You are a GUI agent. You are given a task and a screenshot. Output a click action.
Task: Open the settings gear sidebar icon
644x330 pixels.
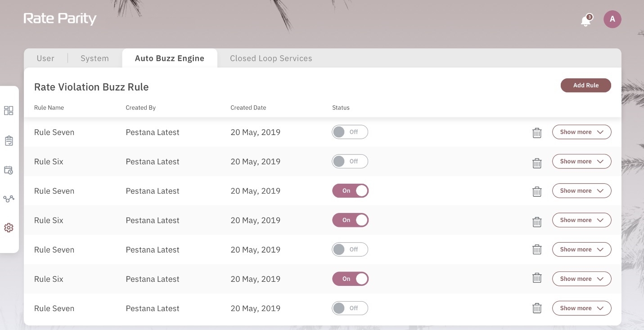pyautogui.click(x=9, y=228)
